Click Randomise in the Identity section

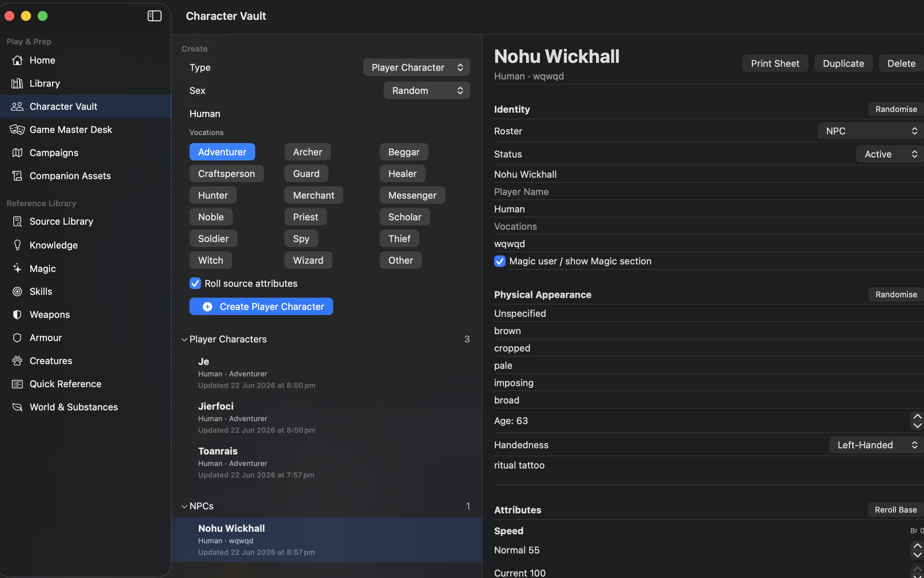(x=896, y=109)
